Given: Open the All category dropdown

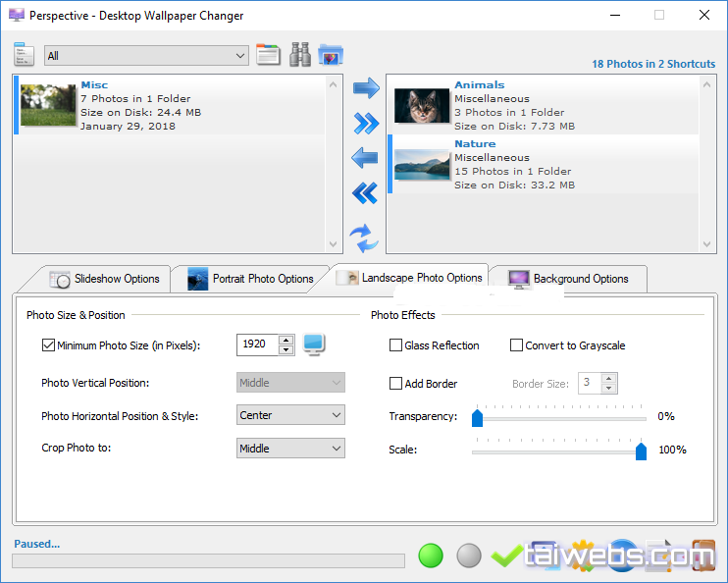Looking at the screenshot, I should (146, 56).
